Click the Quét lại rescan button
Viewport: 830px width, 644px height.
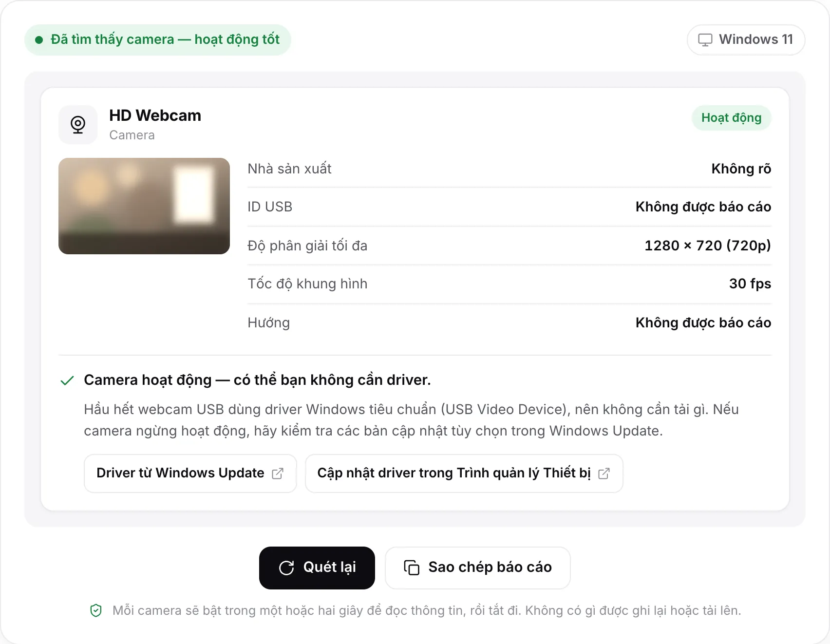317,568
